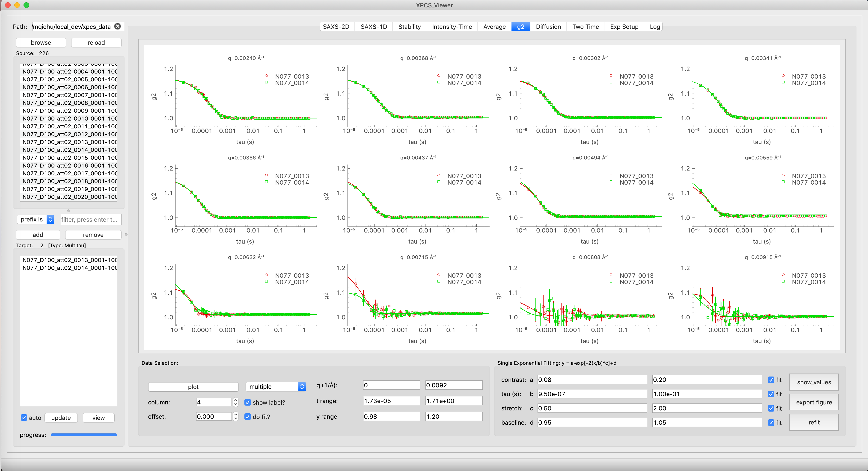
Task: Switch to the Diffusion tab
Action: tap(548, 26)
